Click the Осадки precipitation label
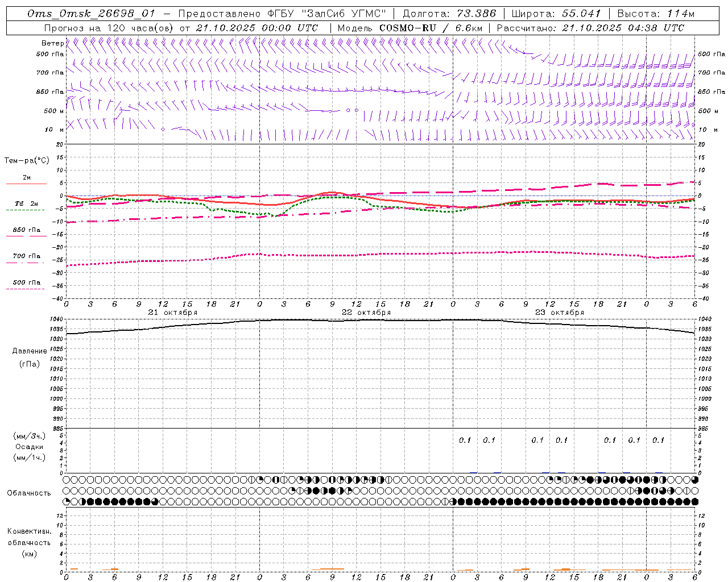This screenshot has height=582, width=728. pyautogui.click(x=30, y=447)
